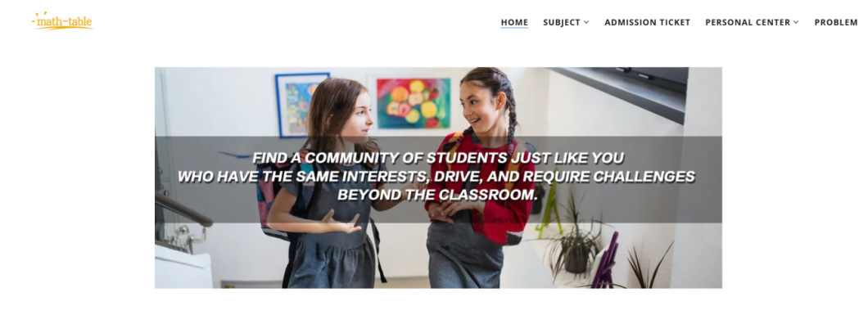Expand the chevron next to SUBJECT

586,23
